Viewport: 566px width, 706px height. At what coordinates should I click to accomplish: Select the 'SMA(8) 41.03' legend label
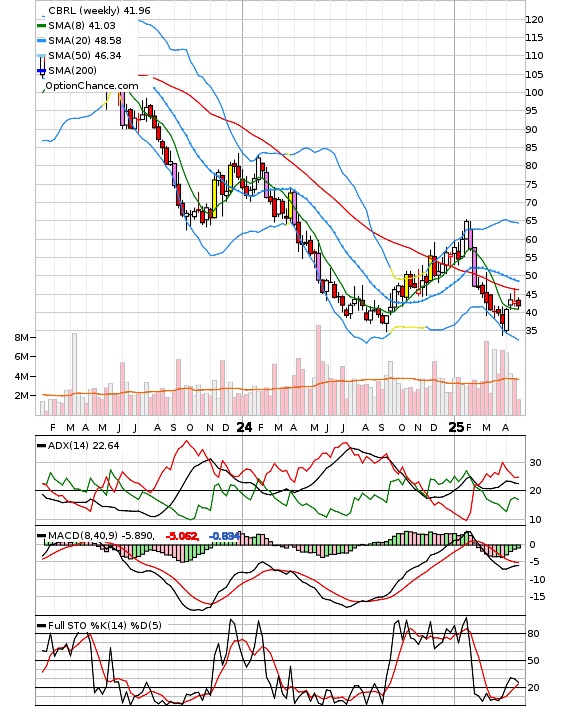pyautogui.click(x=82, y=26)
